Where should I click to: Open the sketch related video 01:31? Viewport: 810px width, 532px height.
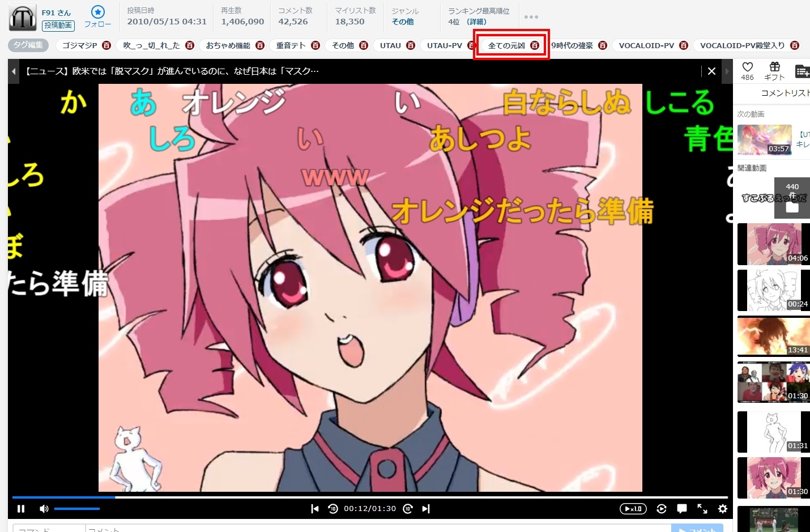[x=774, y=432]
